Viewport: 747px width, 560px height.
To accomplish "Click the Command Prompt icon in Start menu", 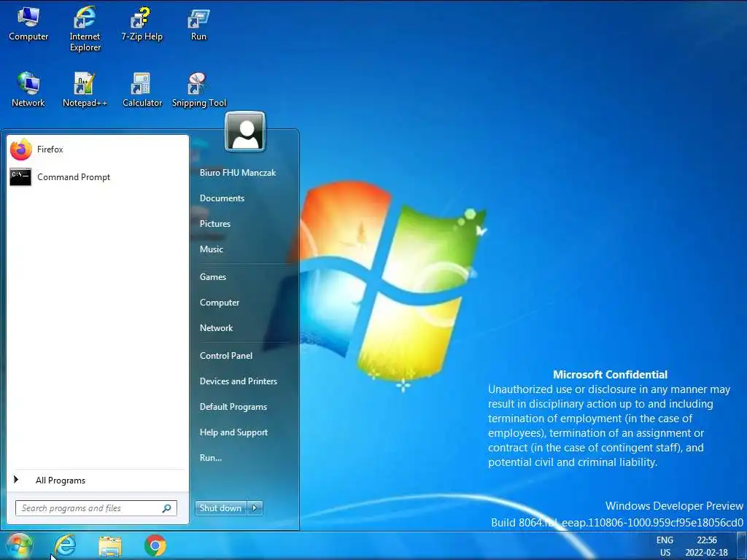I will tap(20, 177).
